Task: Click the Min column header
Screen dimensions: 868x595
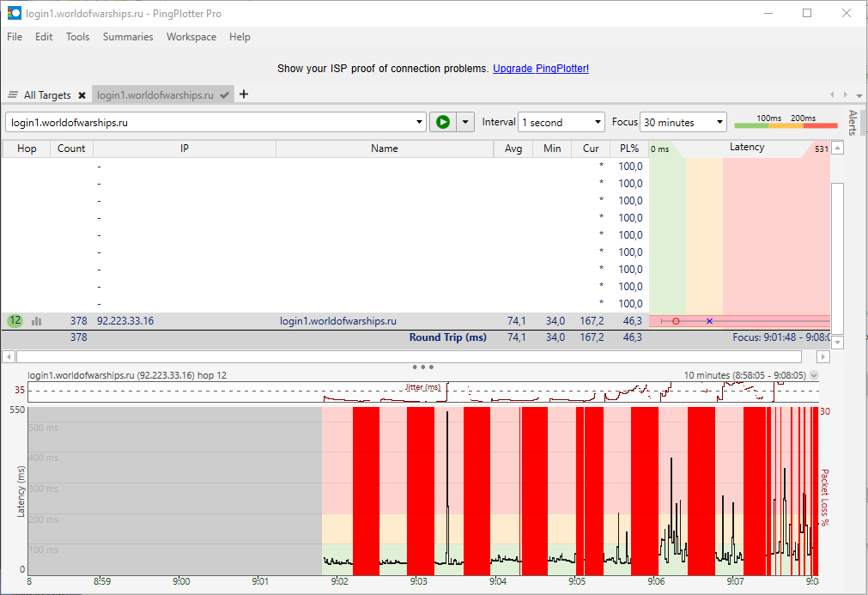Action: point(552,149)
